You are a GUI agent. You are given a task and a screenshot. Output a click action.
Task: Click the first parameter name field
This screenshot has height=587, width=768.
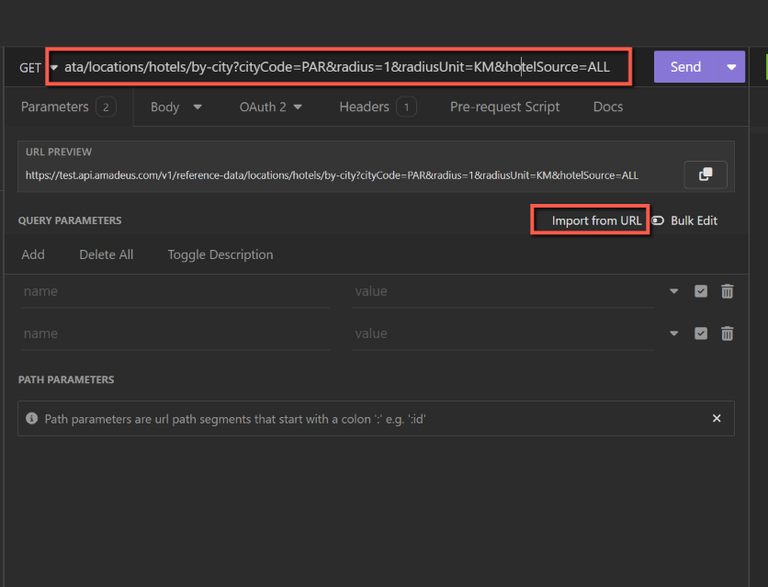(x=173, y=291)
